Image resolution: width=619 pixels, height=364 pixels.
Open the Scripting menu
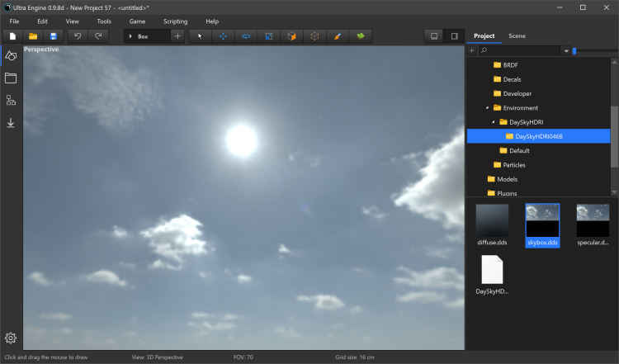(176, 21)
